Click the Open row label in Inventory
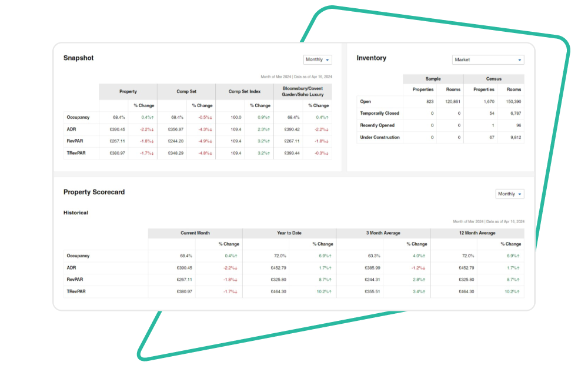 (365, 101)
